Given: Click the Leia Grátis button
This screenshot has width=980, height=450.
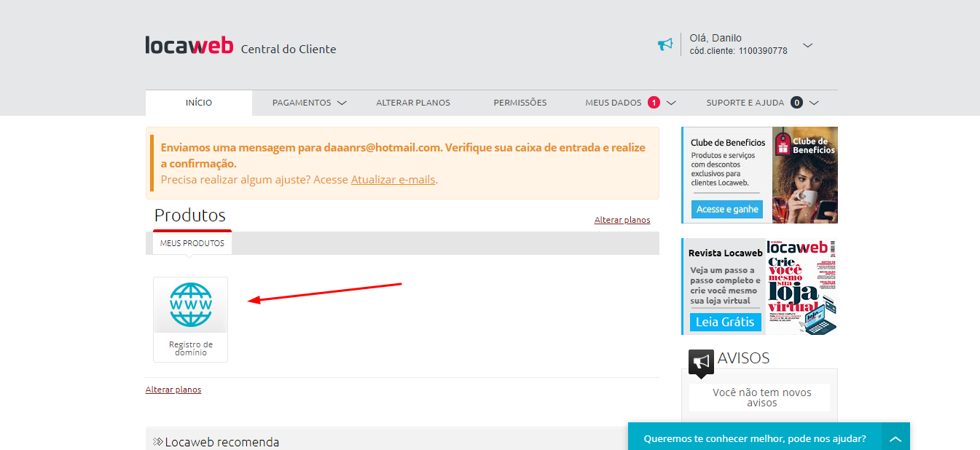Looking at the screenshot, I should (x=725, y=322).
